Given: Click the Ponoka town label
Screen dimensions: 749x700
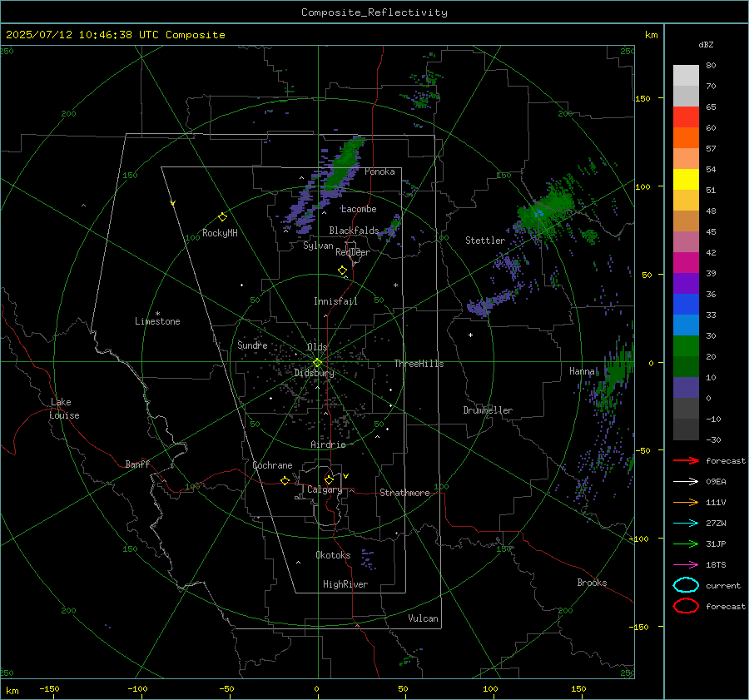Looking at the screenshot, I should [x=379, y=171].
